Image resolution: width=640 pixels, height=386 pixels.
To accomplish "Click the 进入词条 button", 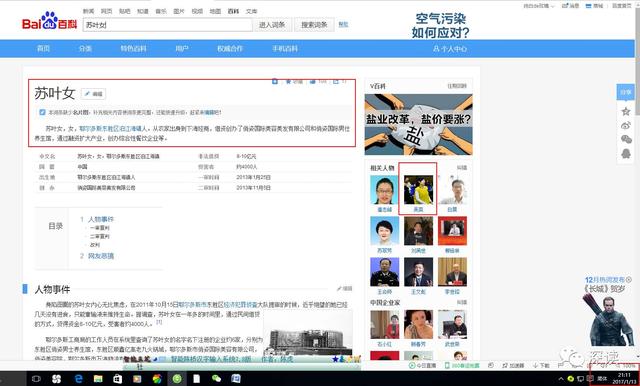I will (272, 25).
